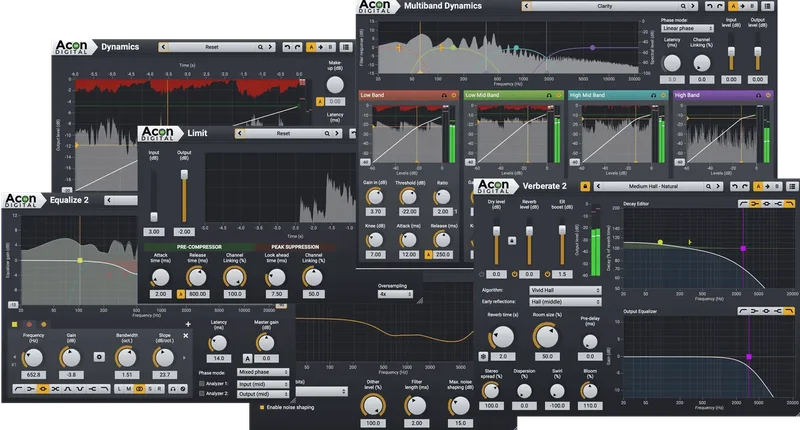Screen dimensions: 800x430
Task: Add a new band in Equalize 2
Action: click(188, 324)
